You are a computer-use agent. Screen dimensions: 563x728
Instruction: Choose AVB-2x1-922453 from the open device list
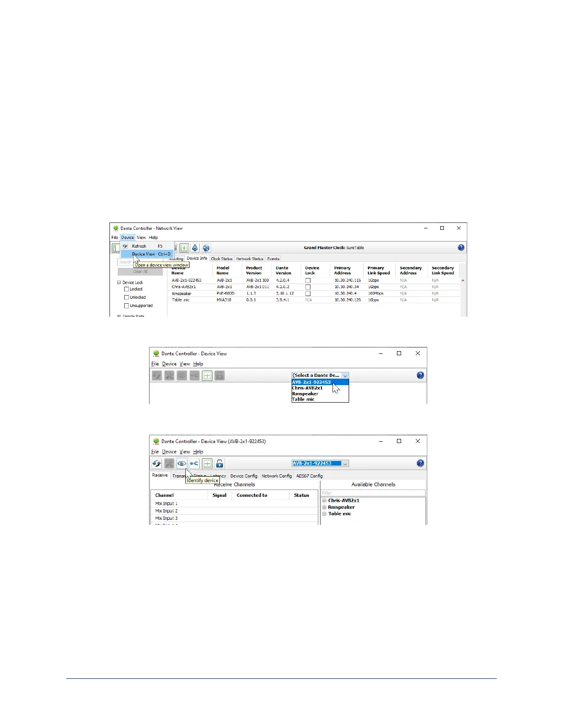(320, 382)
